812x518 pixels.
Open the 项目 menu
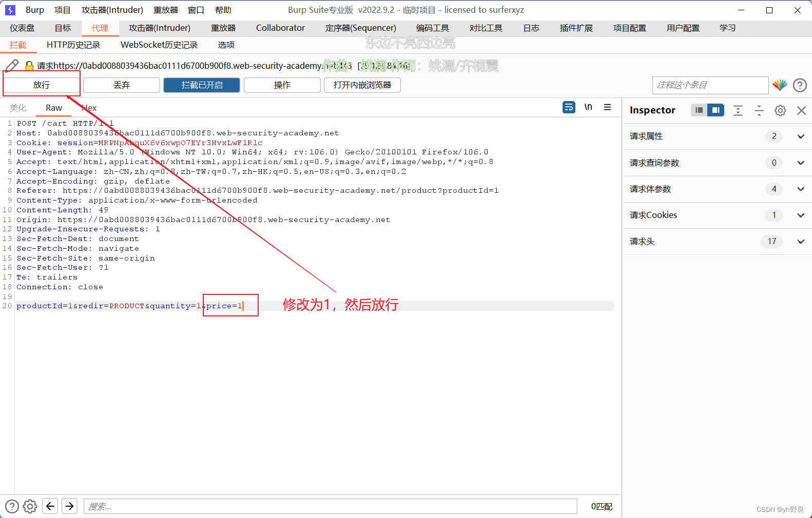point(63,10)
